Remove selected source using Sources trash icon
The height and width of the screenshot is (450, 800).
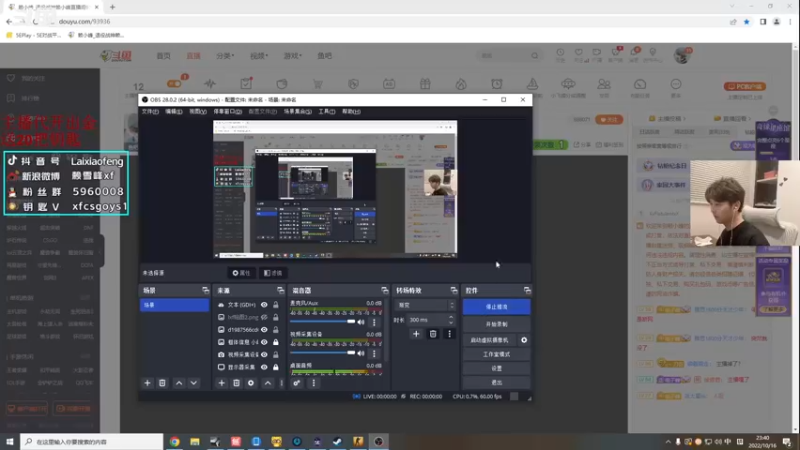tap(236, 383)
